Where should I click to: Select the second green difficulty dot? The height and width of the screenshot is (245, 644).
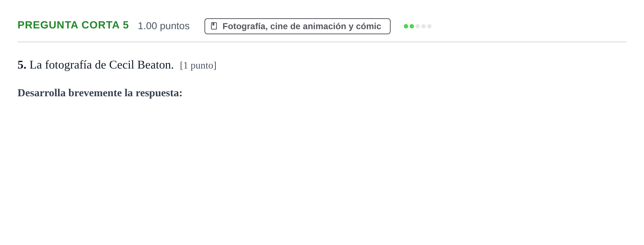coord(412,26)
